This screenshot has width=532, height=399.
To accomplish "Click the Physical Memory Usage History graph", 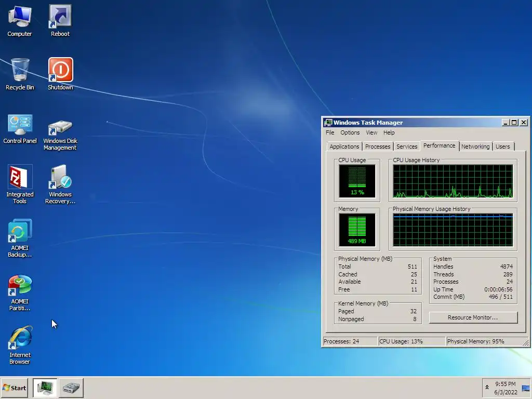I will (453, 230).
